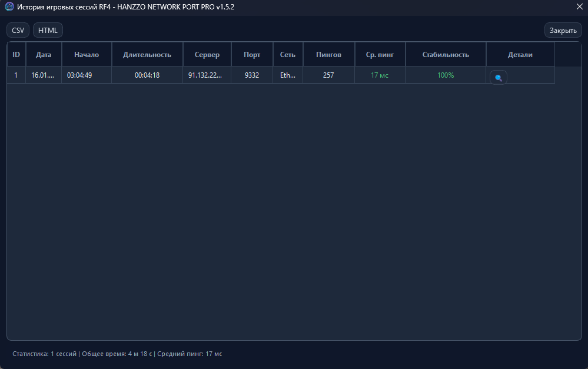
Task: Select the server IP cell 91.132.22...
Action: (207, 75)
